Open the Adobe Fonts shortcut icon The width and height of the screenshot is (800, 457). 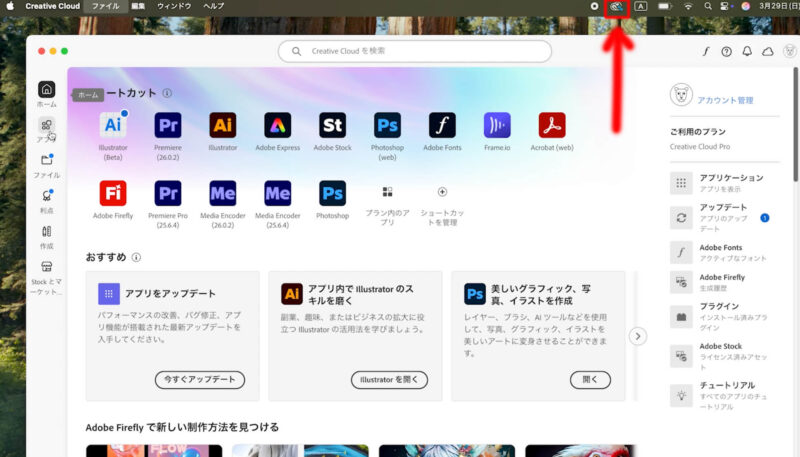442,125
